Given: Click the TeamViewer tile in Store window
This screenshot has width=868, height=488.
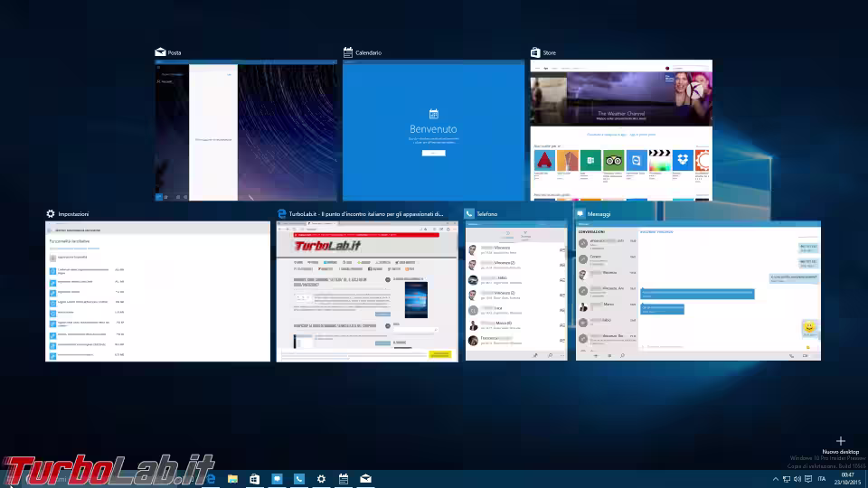Looking at the screenshot, I should tap(637, 160).
